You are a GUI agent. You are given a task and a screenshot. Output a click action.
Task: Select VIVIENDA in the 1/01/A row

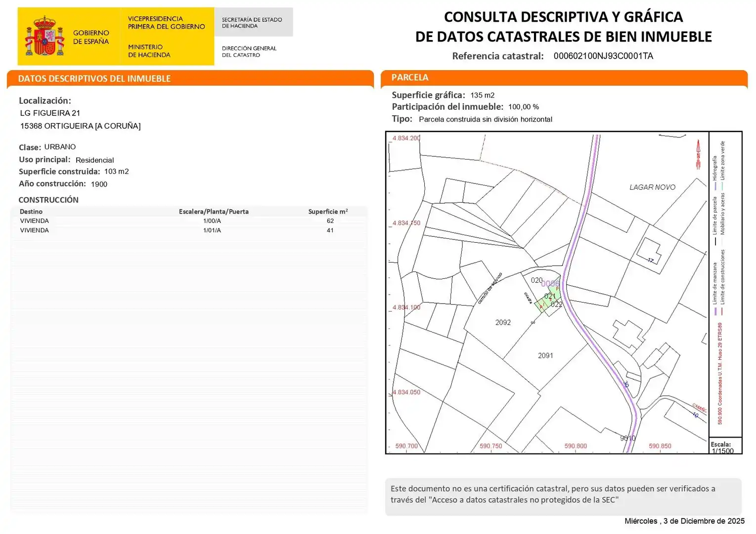(34, 230)
